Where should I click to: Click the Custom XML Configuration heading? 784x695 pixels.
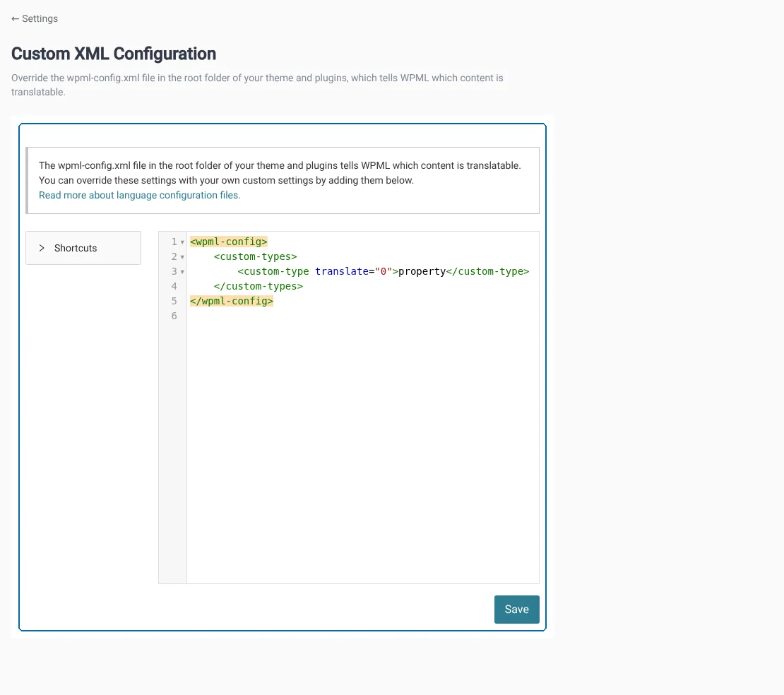[114, 54]
